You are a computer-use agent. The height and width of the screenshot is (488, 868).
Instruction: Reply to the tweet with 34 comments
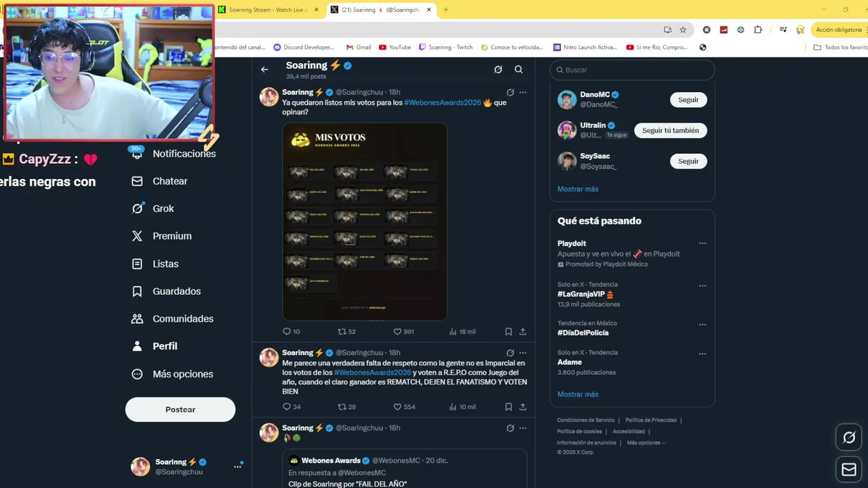click(292, 407)
